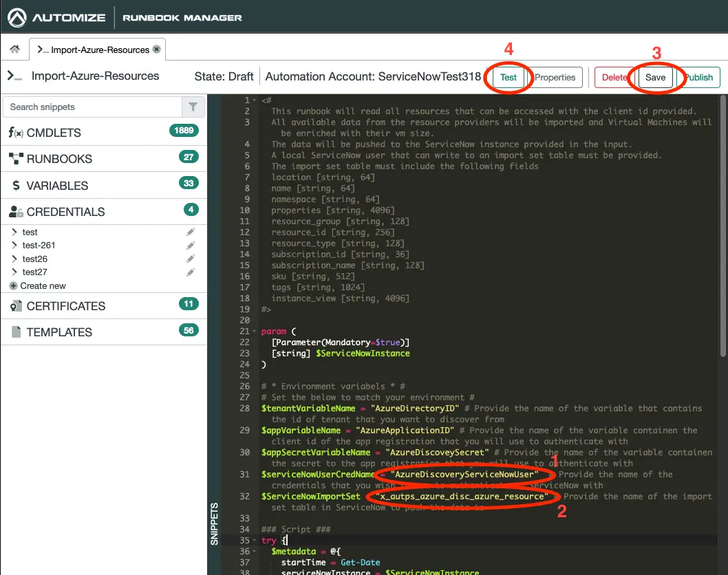728x575 pixels.
Task: Edit the 'test27' credential pencil icon
Action: coord(191,272)
